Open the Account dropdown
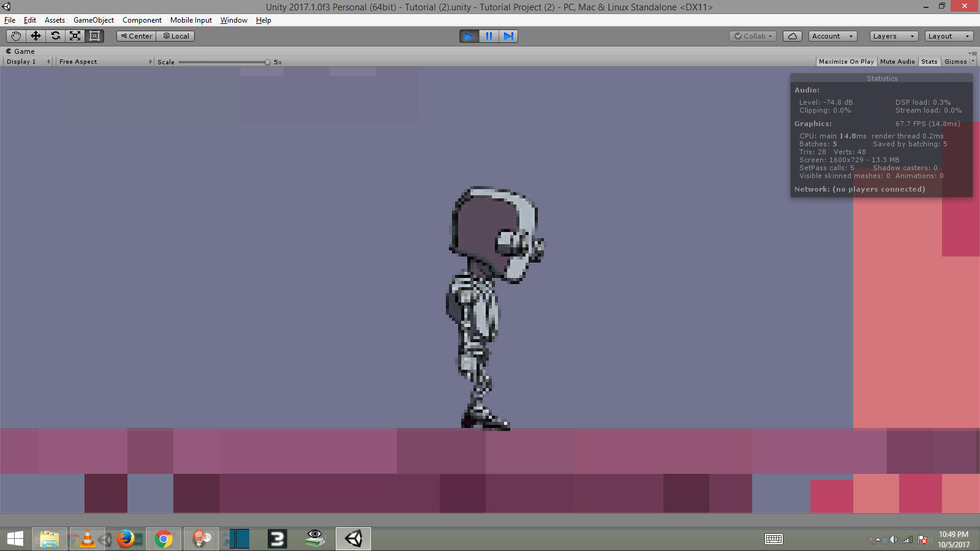The height and width of the screenshot is (551, 980). [833, 36]
